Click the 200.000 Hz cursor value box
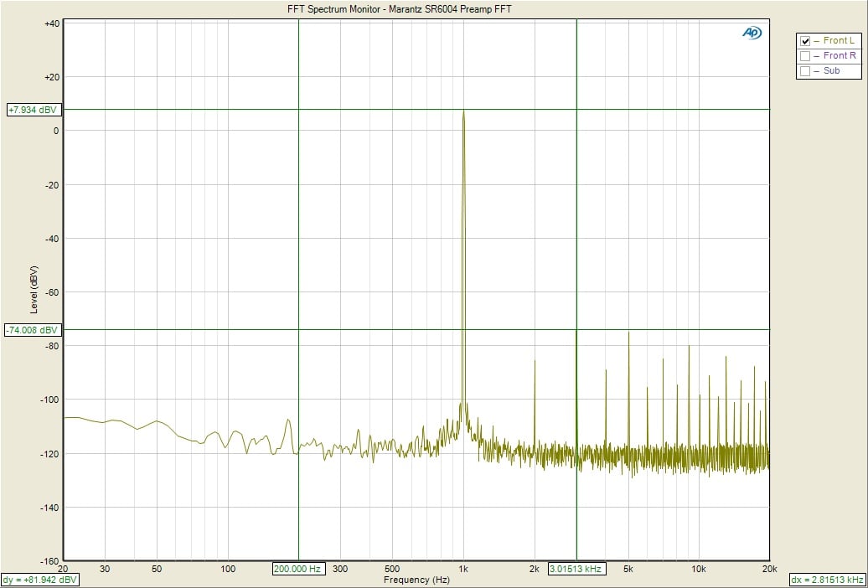This screenshot has height=588, width=868. tap(298, 569)
